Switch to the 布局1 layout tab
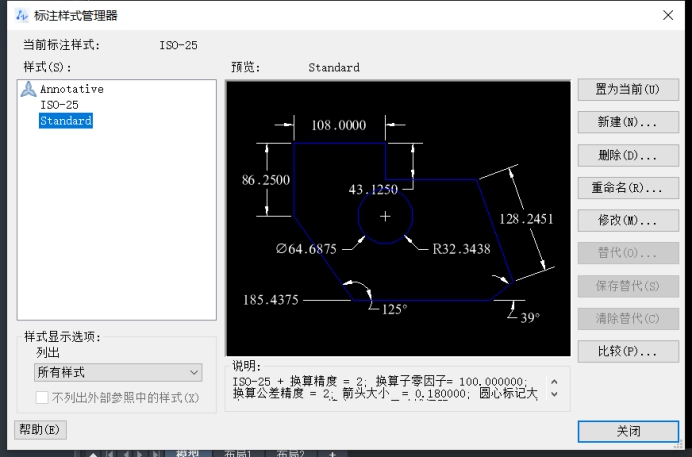The image size is (692, 457). click(x=237, y=453)
